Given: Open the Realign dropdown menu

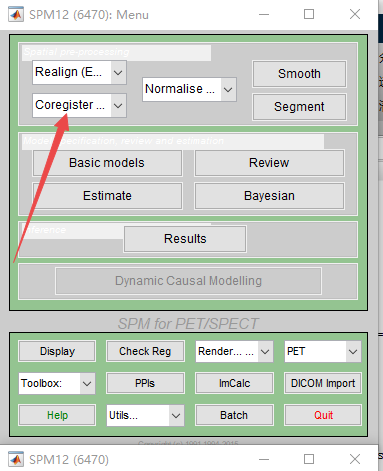Looking at the screenshot, I should point(79,72).
